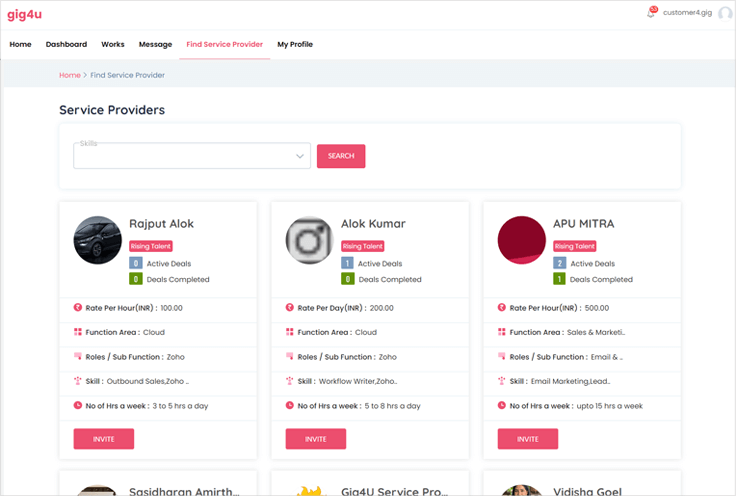Expand the Skills dropdown arrow

coord(300,157)
